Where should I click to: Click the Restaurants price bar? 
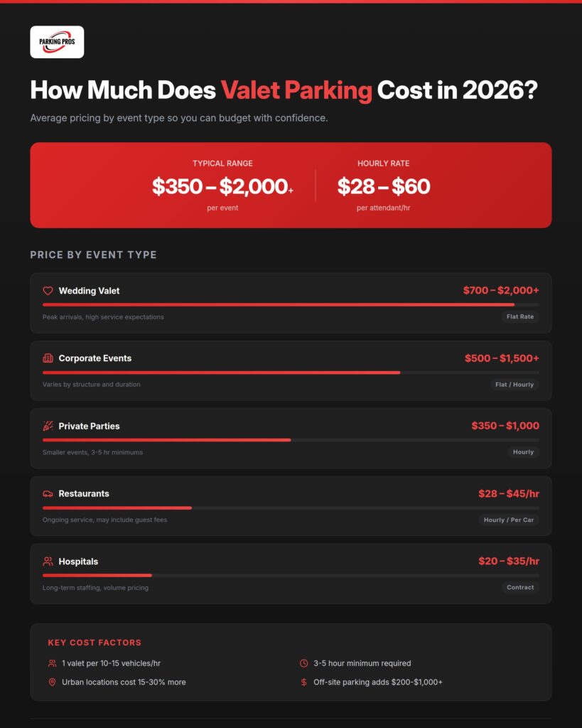(x=117, y=508)
